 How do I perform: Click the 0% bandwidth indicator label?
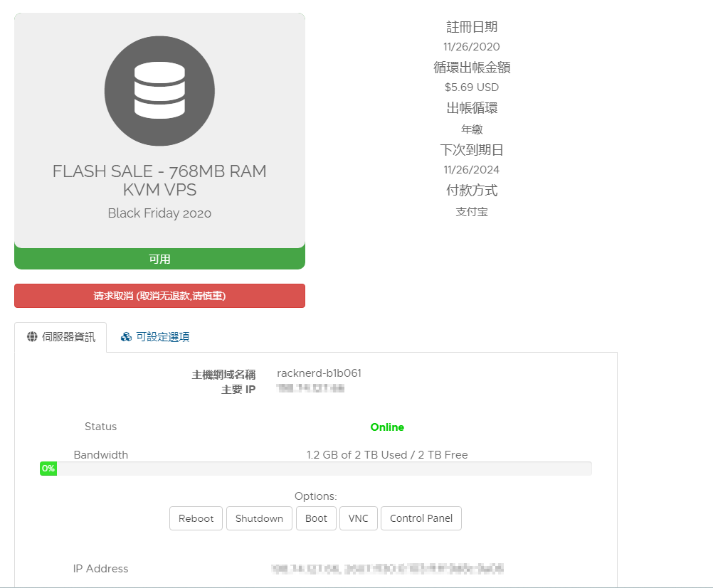point(48,469)
